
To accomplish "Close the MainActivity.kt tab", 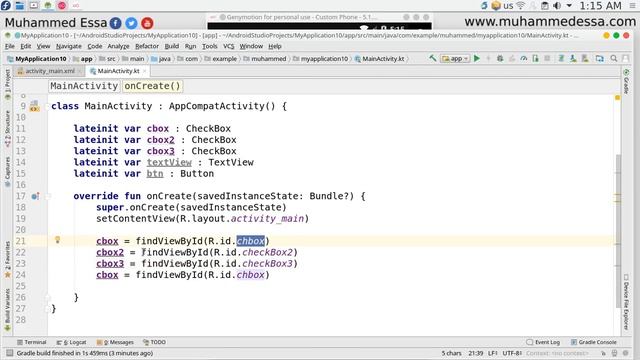I will (x=144, y=71).
